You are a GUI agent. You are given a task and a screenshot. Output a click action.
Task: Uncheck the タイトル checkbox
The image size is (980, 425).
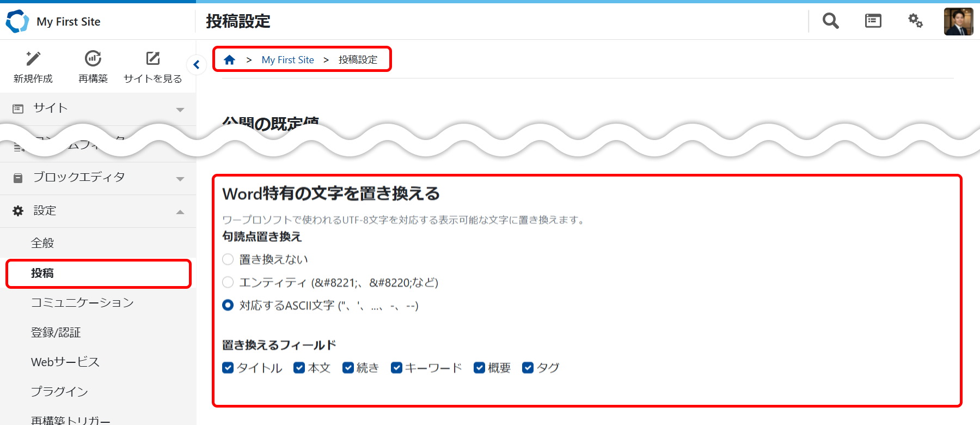(x=228, y=368)
